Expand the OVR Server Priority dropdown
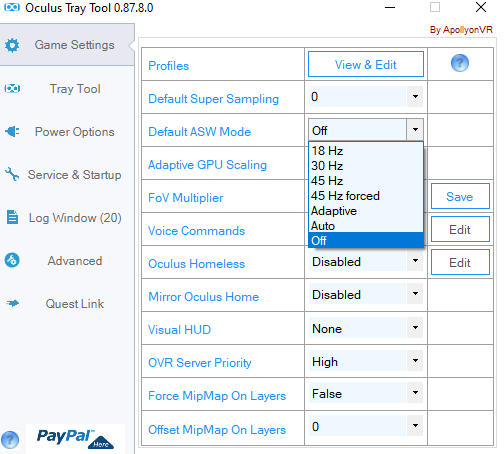This screenshot has height=454, width=504. click(415, 360)
